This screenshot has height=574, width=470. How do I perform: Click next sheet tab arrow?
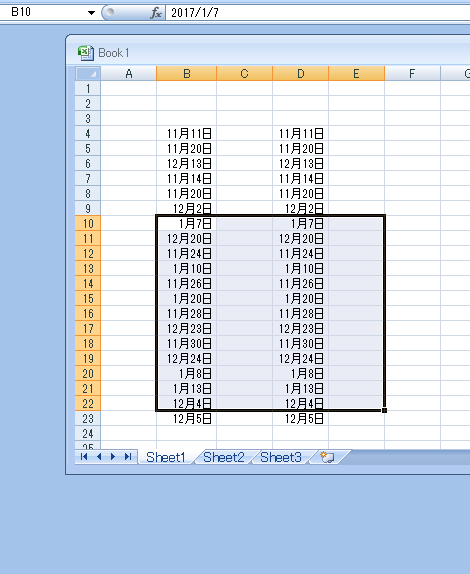tap(113, 456)
